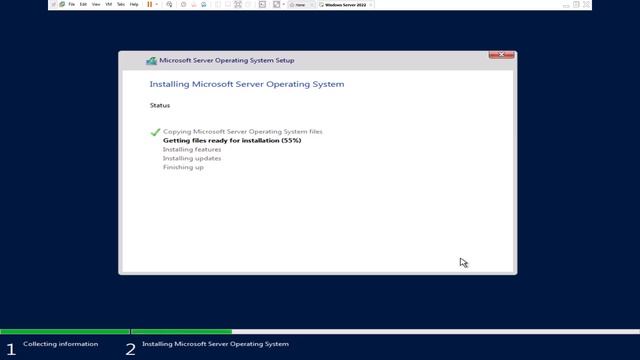Image resolution: width=640 pixels, height=360 pixels.
Task: Click the 'Status' label
Action: (160, 105)
